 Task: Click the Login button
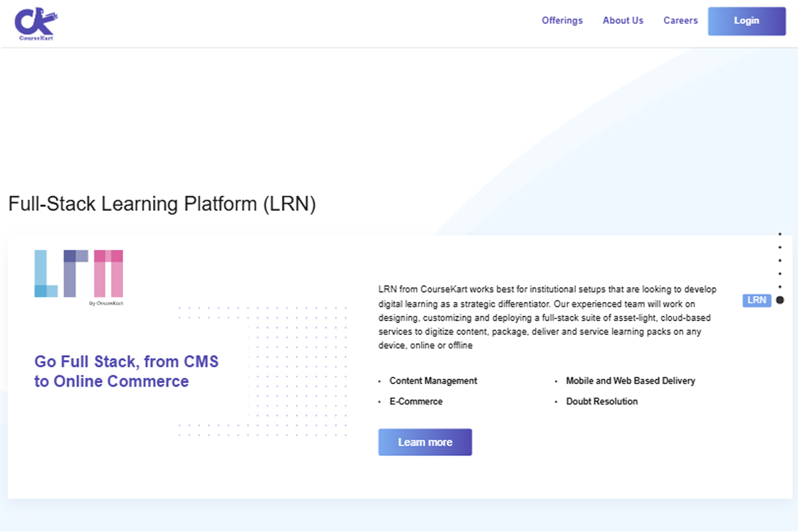747,21
